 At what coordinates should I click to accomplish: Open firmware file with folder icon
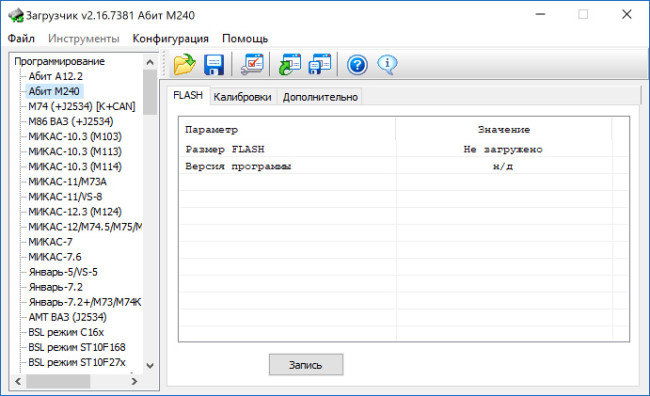pos(184,65)
